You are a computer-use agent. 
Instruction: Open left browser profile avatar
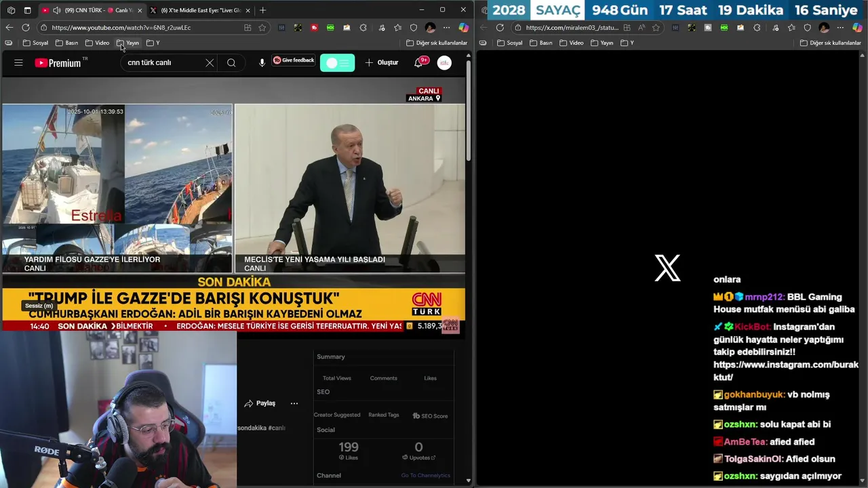click(430, 28)
